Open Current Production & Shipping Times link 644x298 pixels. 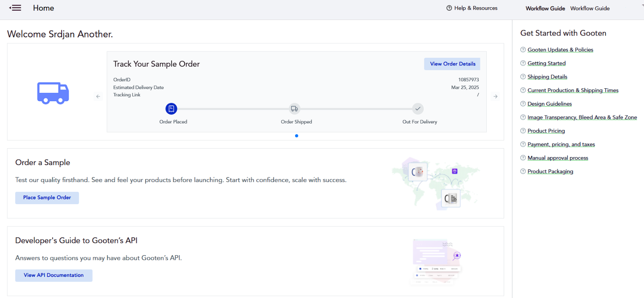tap(573, 90)
